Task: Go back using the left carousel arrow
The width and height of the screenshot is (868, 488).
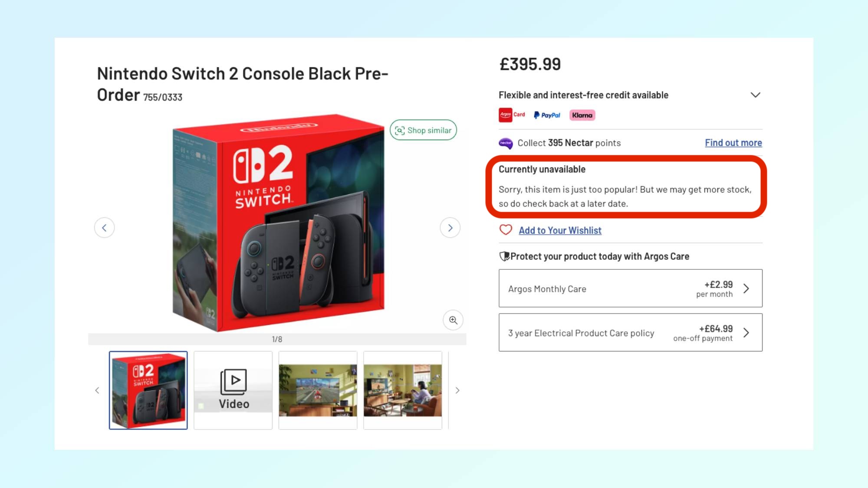Action: coord(104,227)
